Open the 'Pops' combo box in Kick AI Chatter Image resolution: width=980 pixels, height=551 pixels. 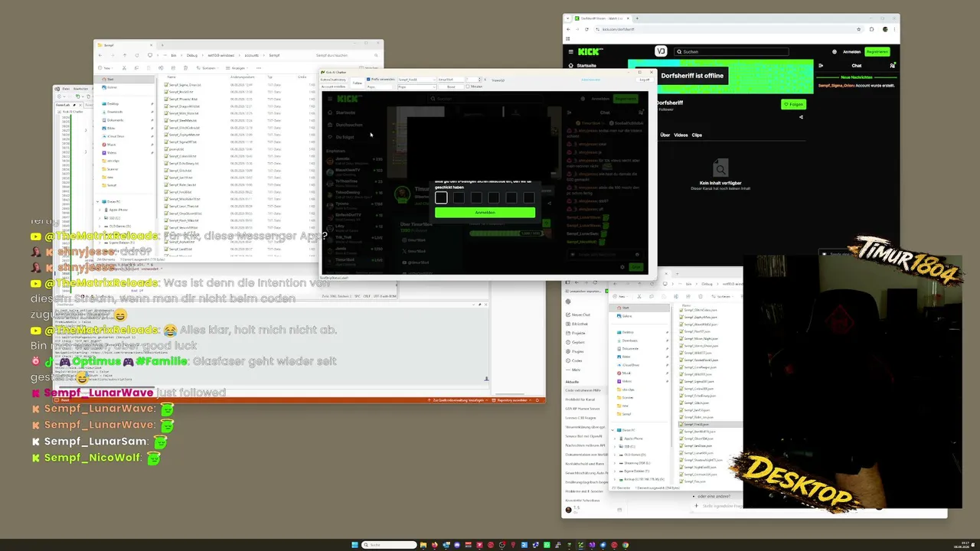pos(416,86)
